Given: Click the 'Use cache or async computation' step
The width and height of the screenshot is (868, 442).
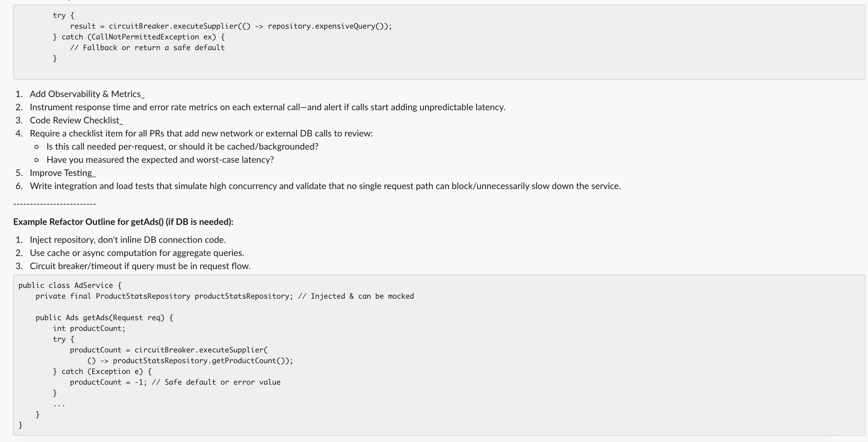Looking at the screenshot, I should pyautogui.click(x=137, y=253).
